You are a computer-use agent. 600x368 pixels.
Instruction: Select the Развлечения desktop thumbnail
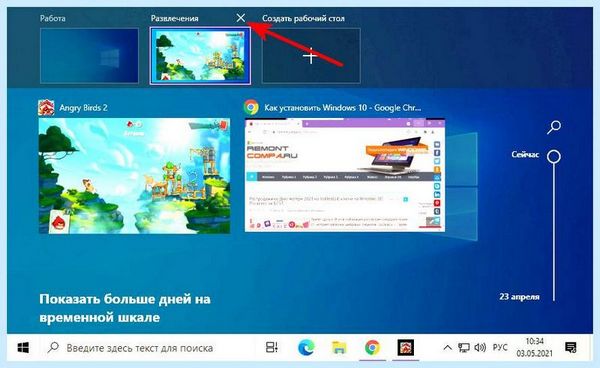tap(200, 56)
